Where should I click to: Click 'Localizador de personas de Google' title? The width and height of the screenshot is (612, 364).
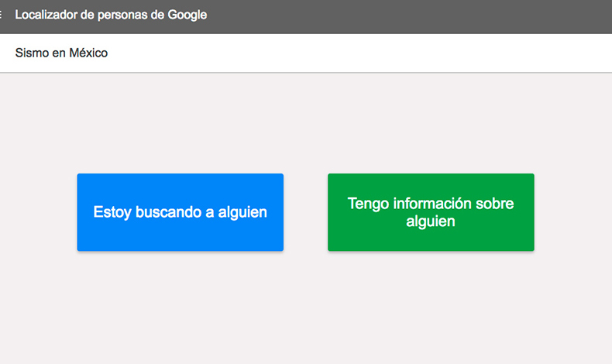point(111,15)
